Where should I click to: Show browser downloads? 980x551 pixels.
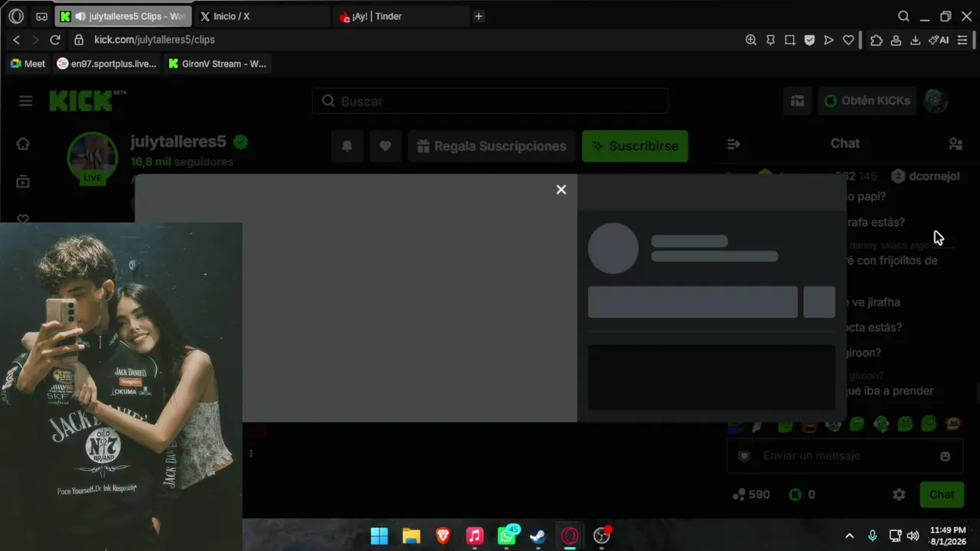(915, 40)
